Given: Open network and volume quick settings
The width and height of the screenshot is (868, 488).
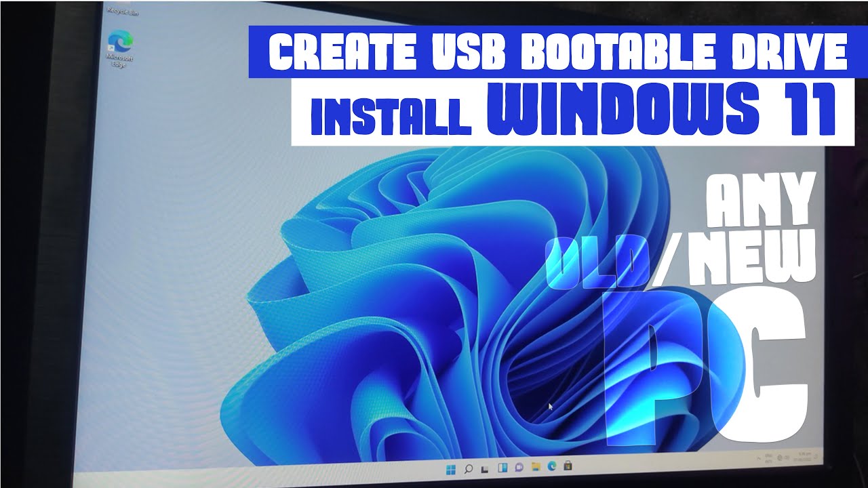Looking at the screenshot, I should (x=783, y=458).
